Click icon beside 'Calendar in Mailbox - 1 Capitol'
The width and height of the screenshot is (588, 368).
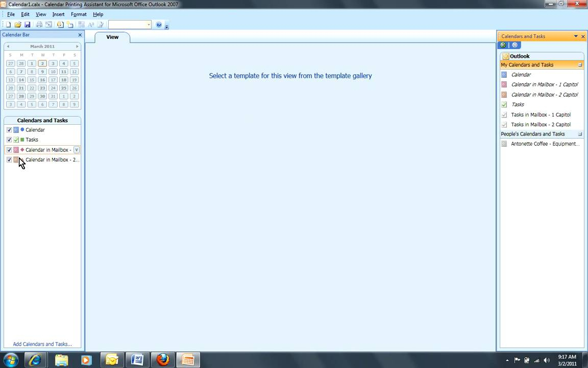tap(504, 84)
